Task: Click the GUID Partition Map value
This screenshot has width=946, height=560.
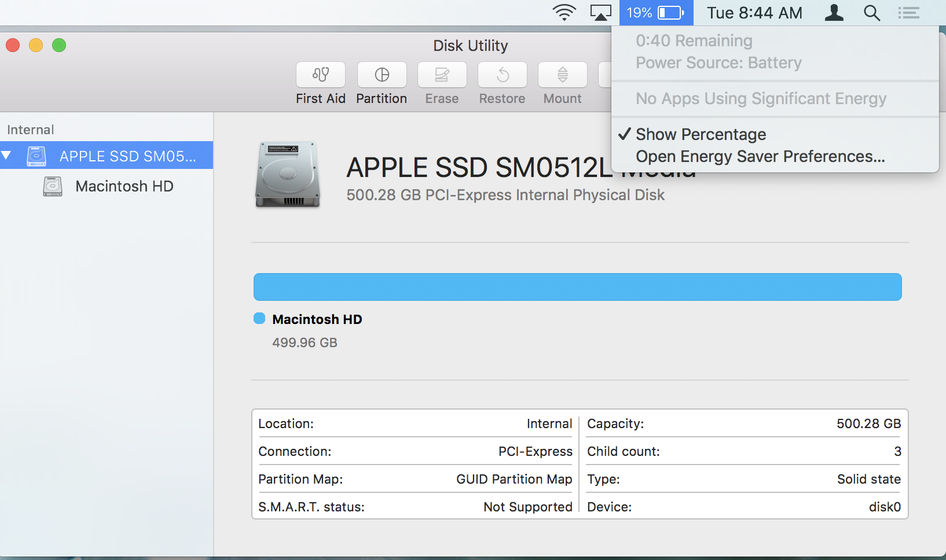Action: click(514, 479)
